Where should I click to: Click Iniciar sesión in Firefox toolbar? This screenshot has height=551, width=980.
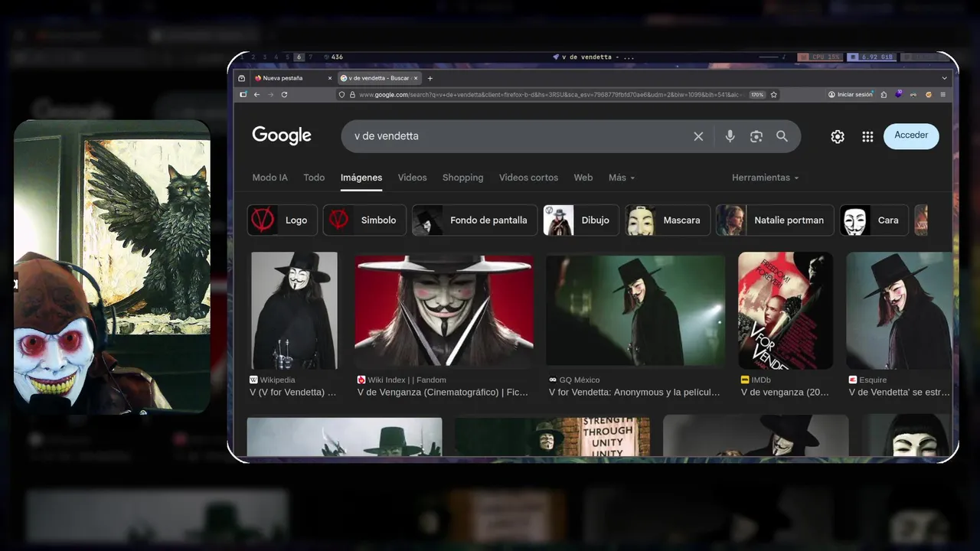851,95
